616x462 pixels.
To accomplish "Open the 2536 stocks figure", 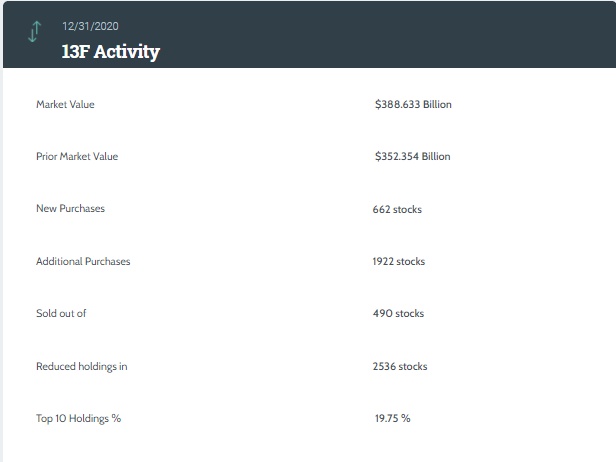I will pos(399,367).
